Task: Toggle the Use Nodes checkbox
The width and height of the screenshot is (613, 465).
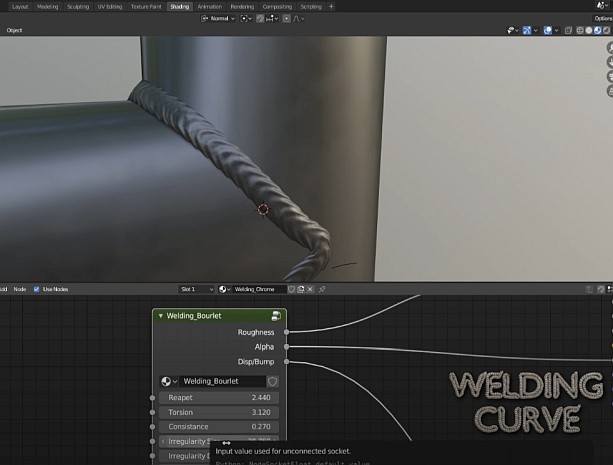Action: coord(37,289)
